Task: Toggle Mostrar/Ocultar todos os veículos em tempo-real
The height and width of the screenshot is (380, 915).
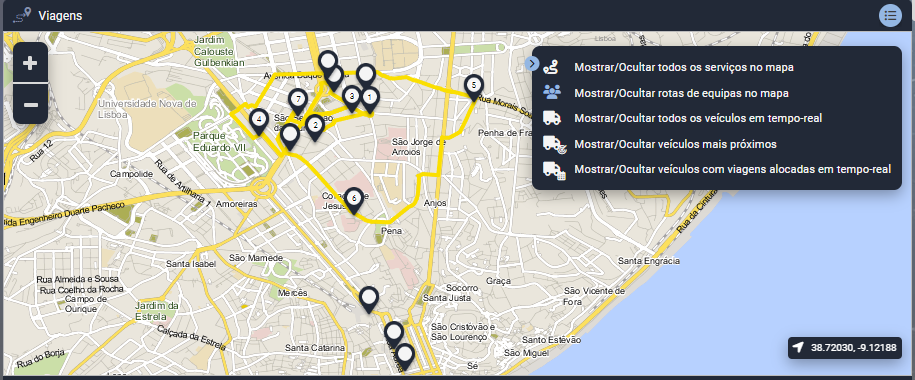Action: 698,118
